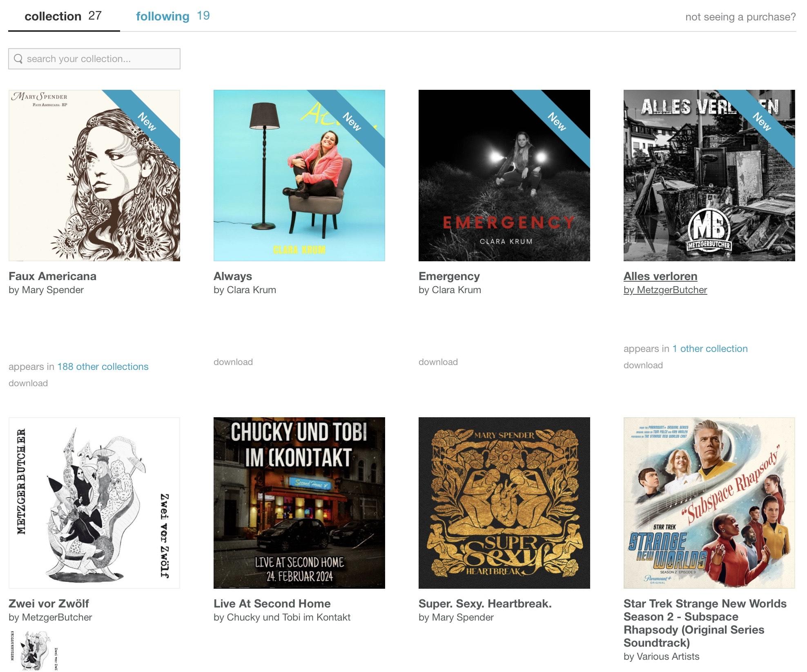Image resolution: width=807 pixels, height=672 pixels.
Task: Download the Faux Americana album
Action: (x=28, y=383)
